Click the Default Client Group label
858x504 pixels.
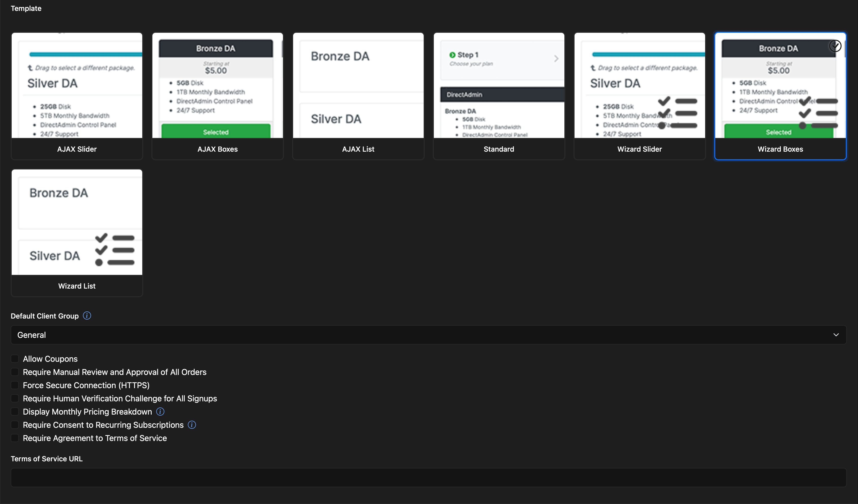pos(45,316)
